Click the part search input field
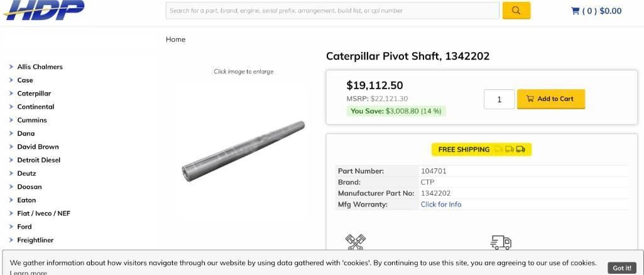Viewport: 644px width, 275px height. tap(332, 11)
